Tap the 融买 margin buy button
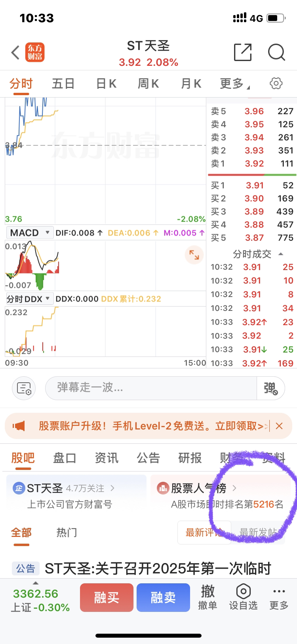The height and width of the screenshot is (644, 297). pyautogui.click(x=107, y=598)
